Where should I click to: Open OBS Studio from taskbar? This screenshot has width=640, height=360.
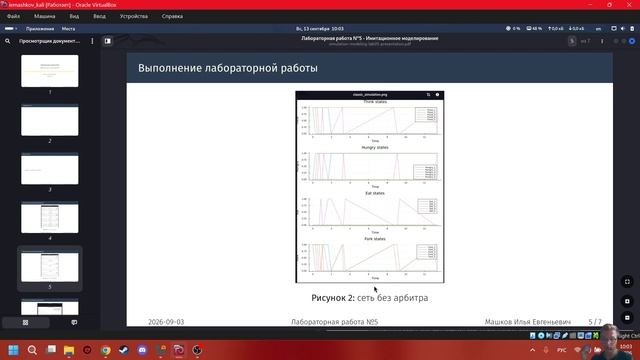tap(197, 350)
